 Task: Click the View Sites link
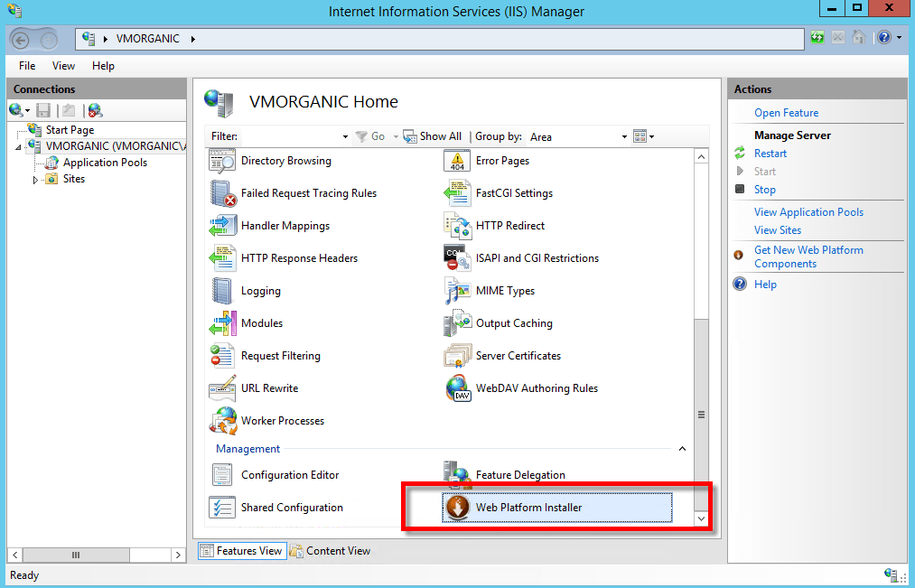[778, 230]
